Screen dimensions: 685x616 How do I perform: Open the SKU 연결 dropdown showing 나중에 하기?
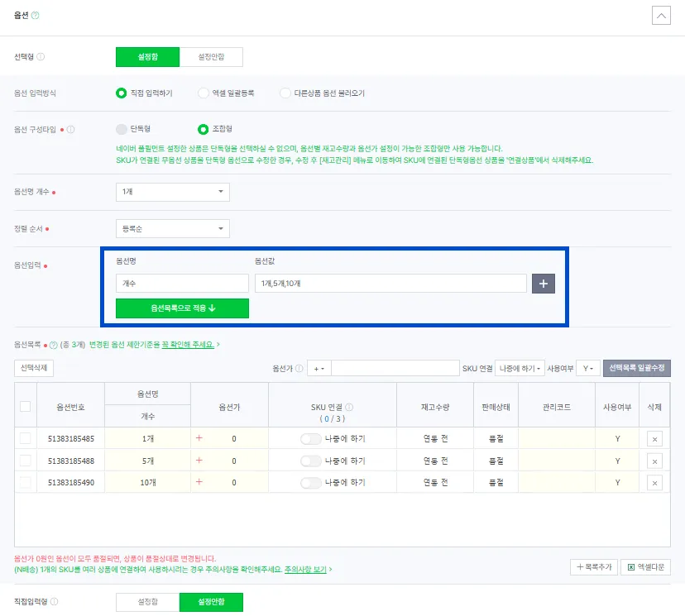pos(520,369)
